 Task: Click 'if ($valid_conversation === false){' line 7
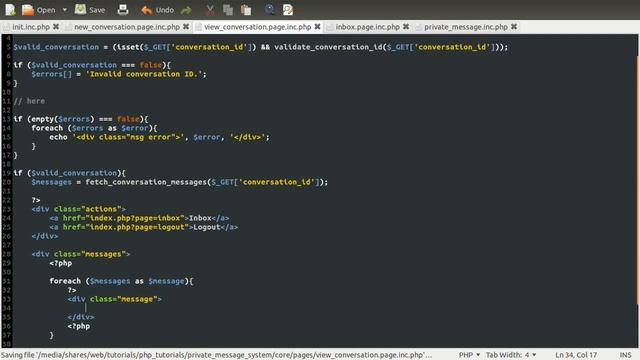tap(92, 65)
